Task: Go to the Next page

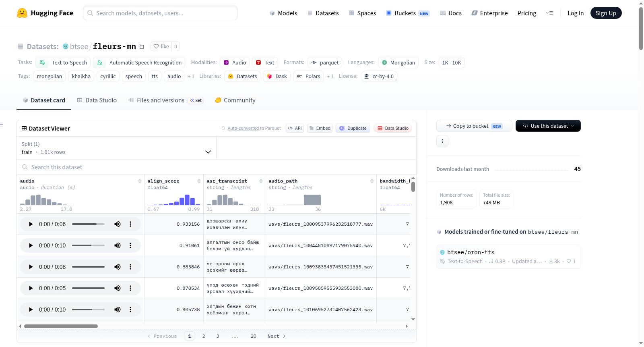Action: (277, 336)
